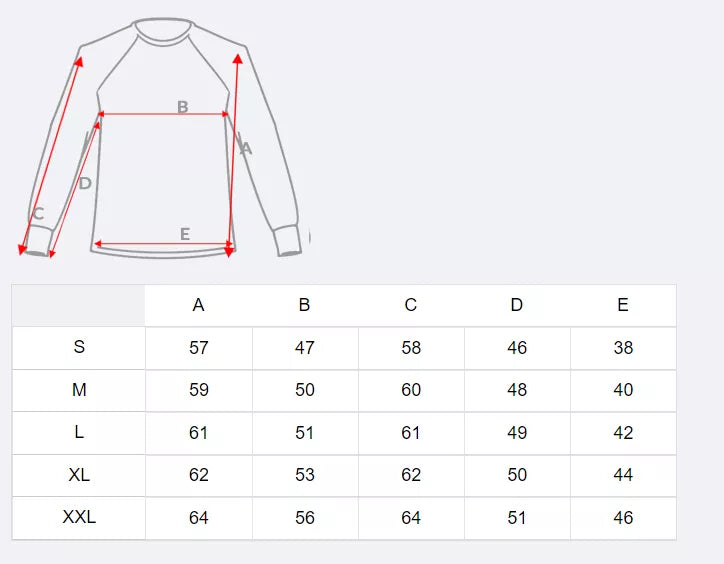The width and height of the screenshot is (724, 564).
Task: Select column header D in the size table
Action: click(517, 305)
